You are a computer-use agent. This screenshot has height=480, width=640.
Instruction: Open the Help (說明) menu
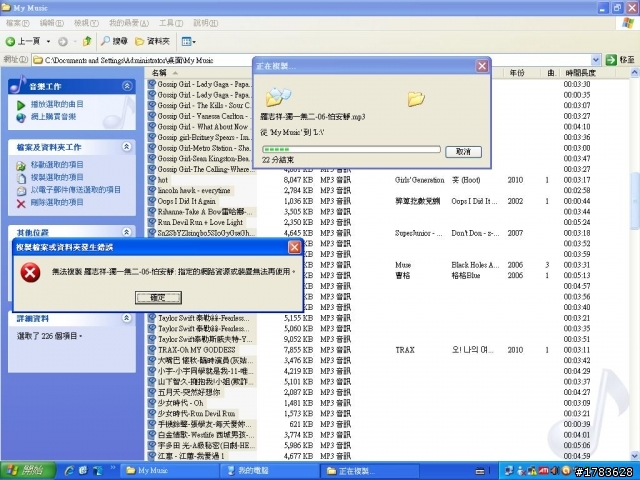(x=205, y=23)
